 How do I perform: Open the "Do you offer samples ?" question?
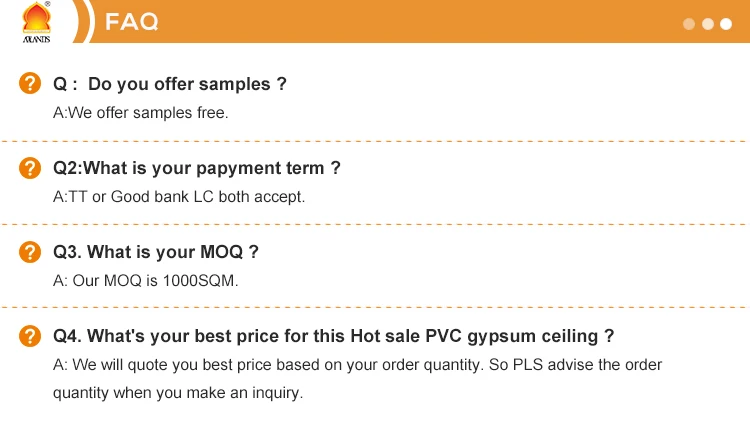pyautogui.click(x=170, y=84)
